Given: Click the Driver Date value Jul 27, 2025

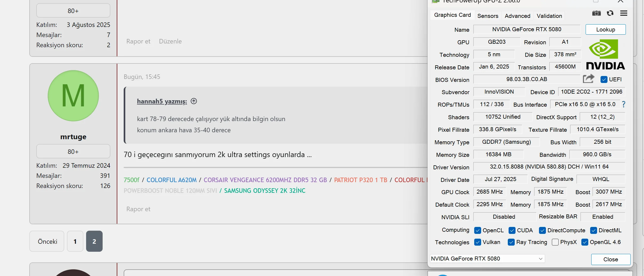Looking at the screenshot, I should pyautogui.click(x=500, y=179).
